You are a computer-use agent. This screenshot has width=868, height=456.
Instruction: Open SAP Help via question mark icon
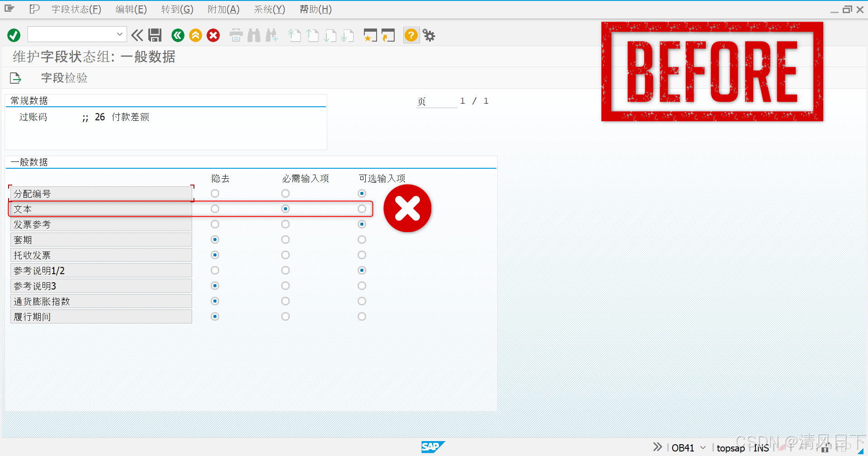410,35
